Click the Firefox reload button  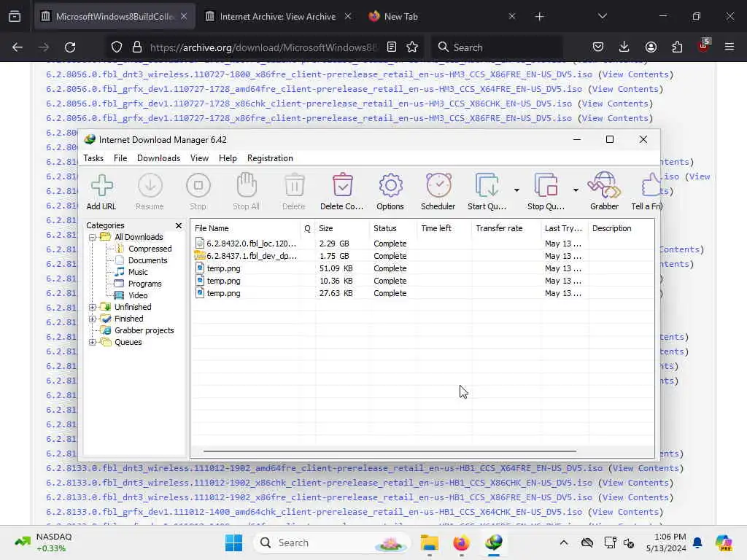(70, 47)
